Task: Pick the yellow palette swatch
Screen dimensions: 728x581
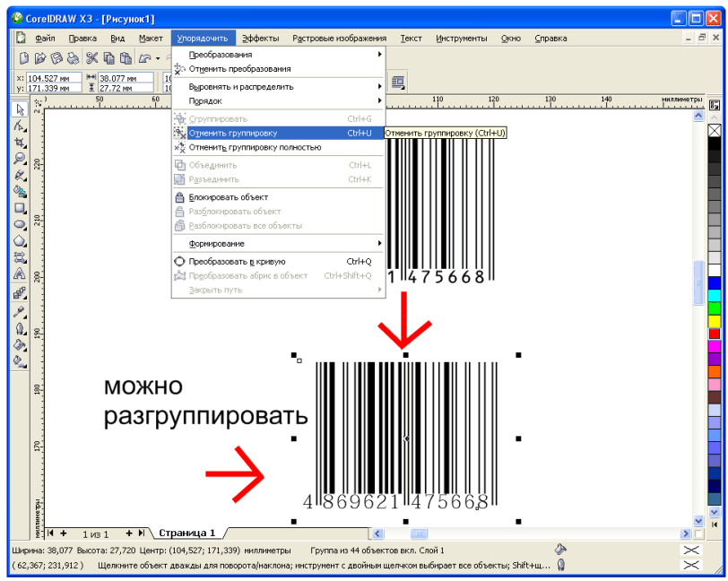Action: click(714, 321)
